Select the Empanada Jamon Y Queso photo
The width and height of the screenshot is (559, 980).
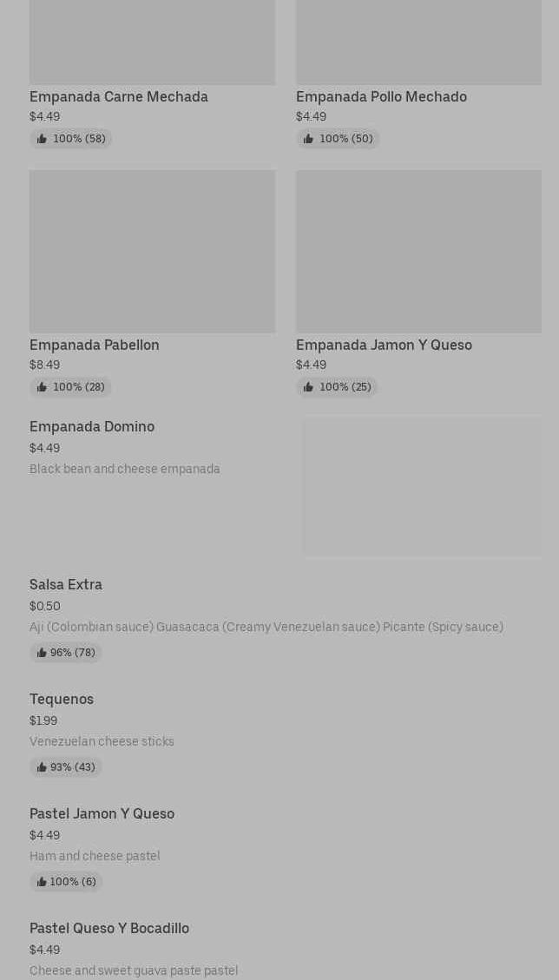(418, 251)
